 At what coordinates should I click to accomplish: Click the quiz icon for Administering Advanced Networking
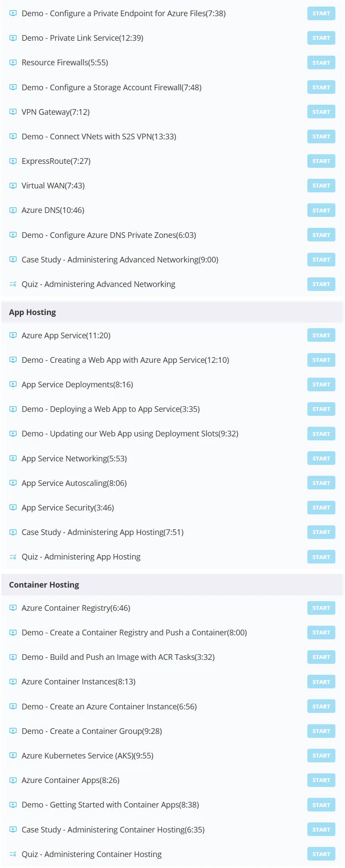pyautogui.click(x=13, y=284)
